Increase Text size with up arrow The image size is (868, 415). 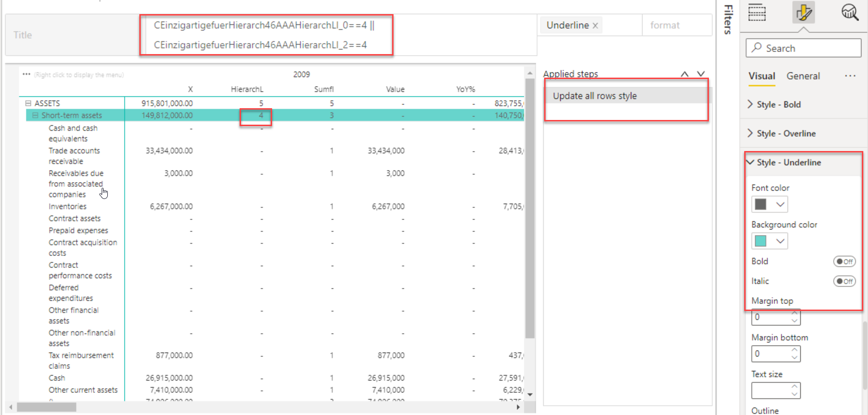tap(795, 387)
